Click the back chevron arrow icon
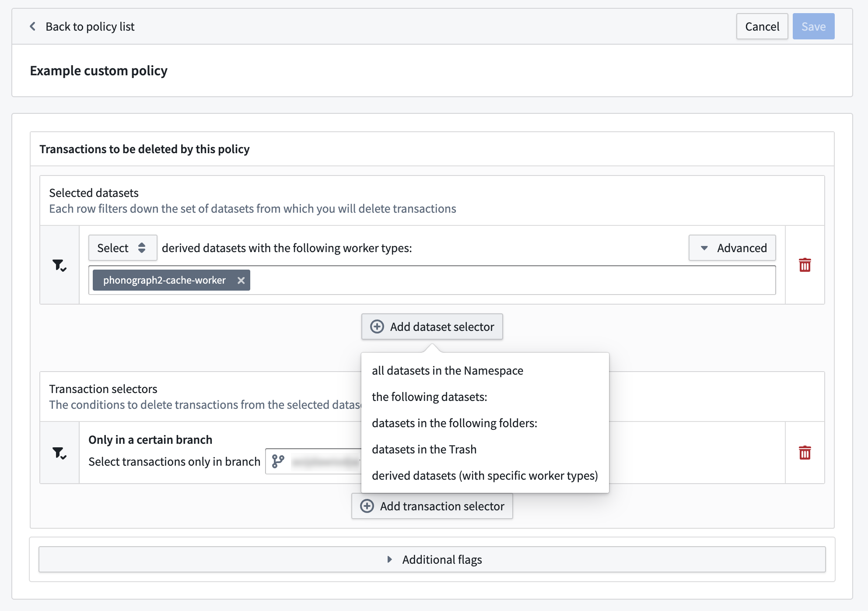Screen dimensions: 868x611 (x=33, y=27)
